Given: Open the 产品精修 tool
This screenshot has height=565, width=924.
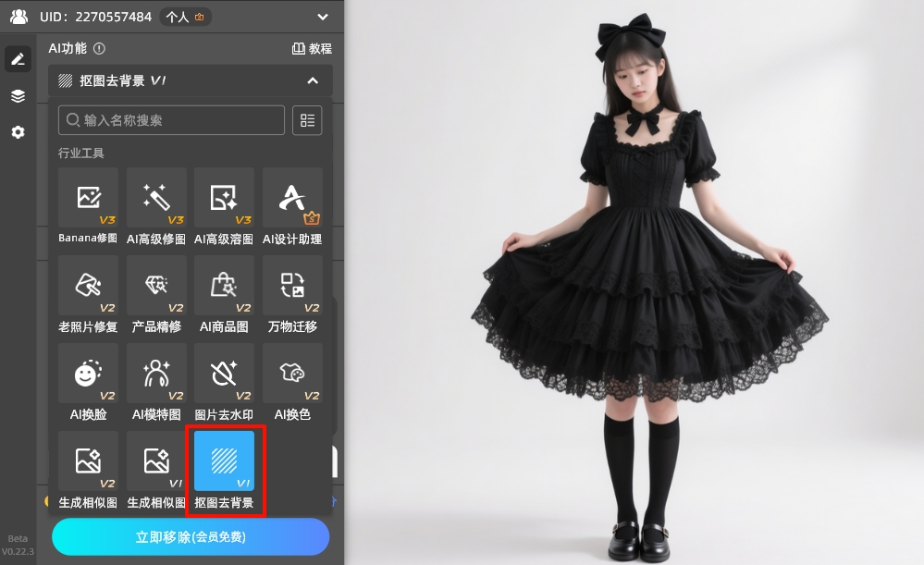Looking at the screenshot, I should [156, 286].
